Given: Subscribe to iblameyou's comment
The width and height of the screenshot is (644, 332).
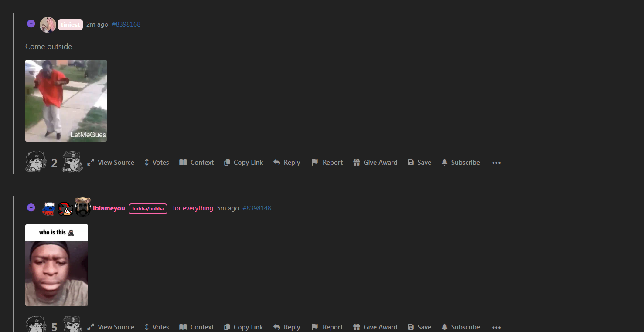Looking at the screenshot, I should 460,327.
